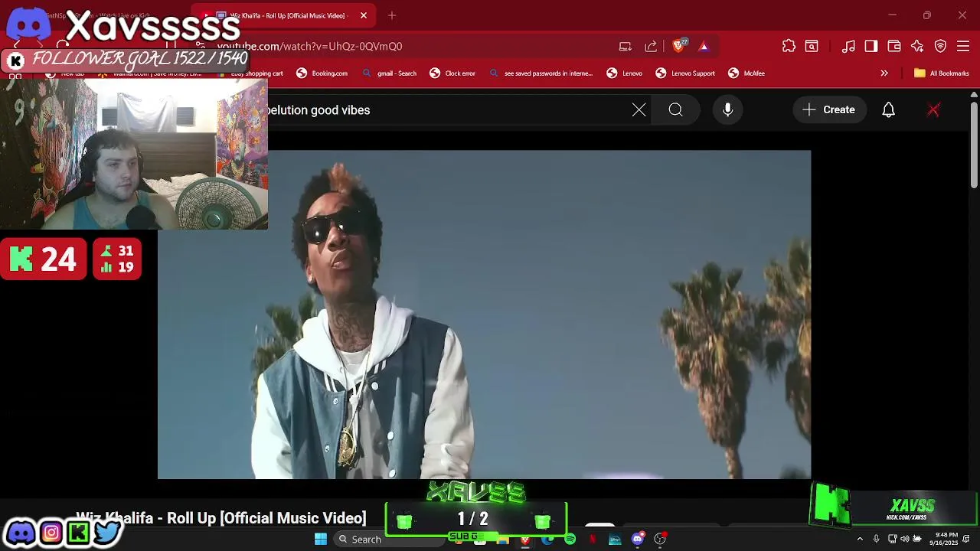Image resolution: width=980 pixels, height=551 pixels.
Task: Click the YouTube Create button
Action: [829, 110]
